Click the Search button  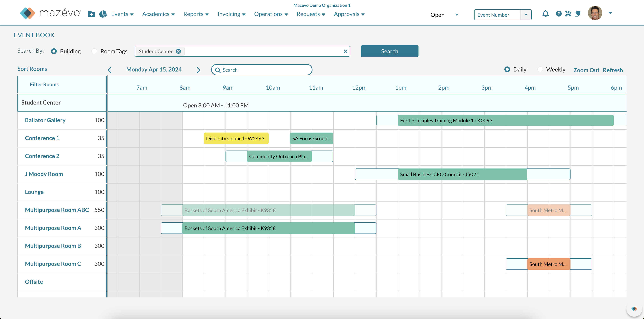pos(389,51)
